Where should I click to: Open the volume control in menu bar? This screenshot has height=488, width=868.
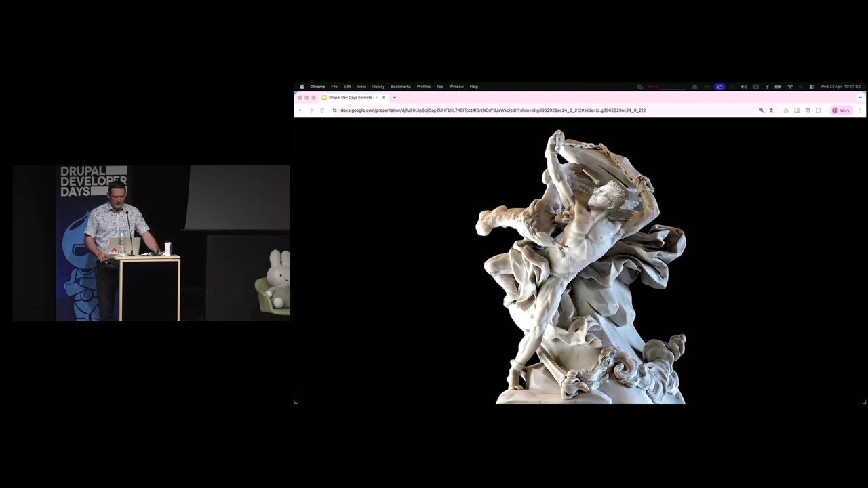[x=743, y=87]
